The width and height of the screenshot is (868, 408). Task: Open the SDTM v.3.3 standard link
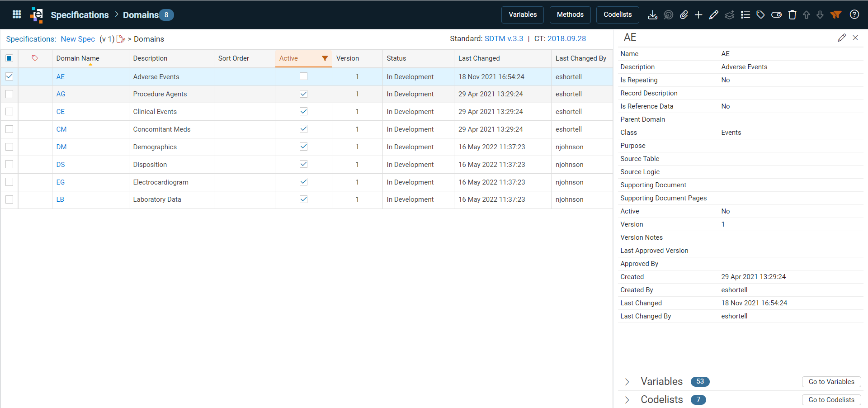(504, 38)
